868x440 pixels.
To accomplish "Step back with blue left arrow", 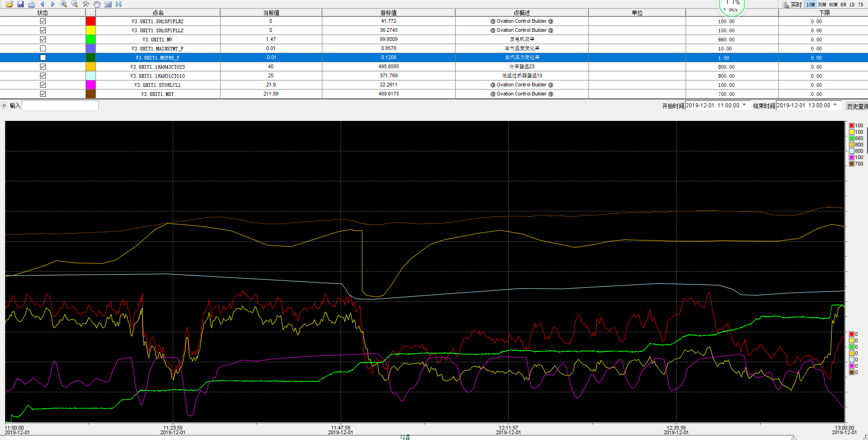I will pos(42,4).
